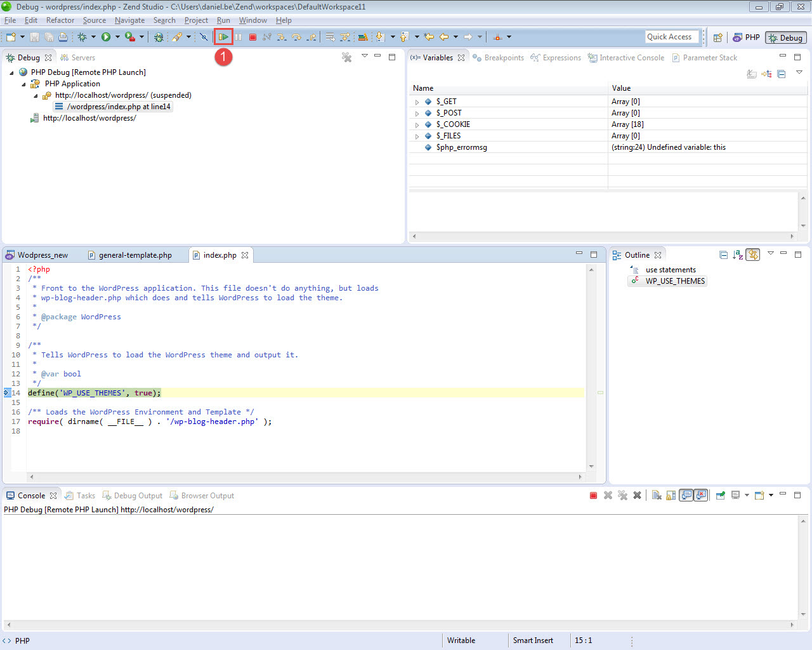Click the Quick Access search field
Screen dimensions: 812x650
[x=671, y=37]
